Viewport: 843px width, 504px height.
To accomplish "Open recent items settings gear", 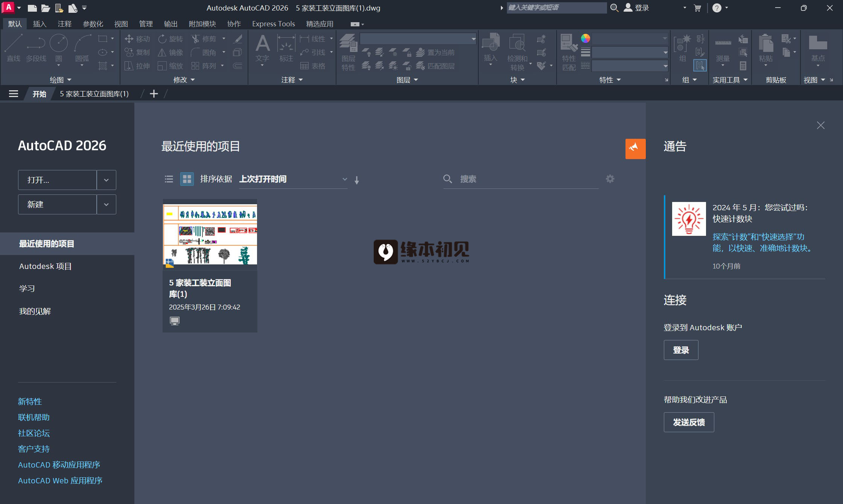I will pos(610,179).
